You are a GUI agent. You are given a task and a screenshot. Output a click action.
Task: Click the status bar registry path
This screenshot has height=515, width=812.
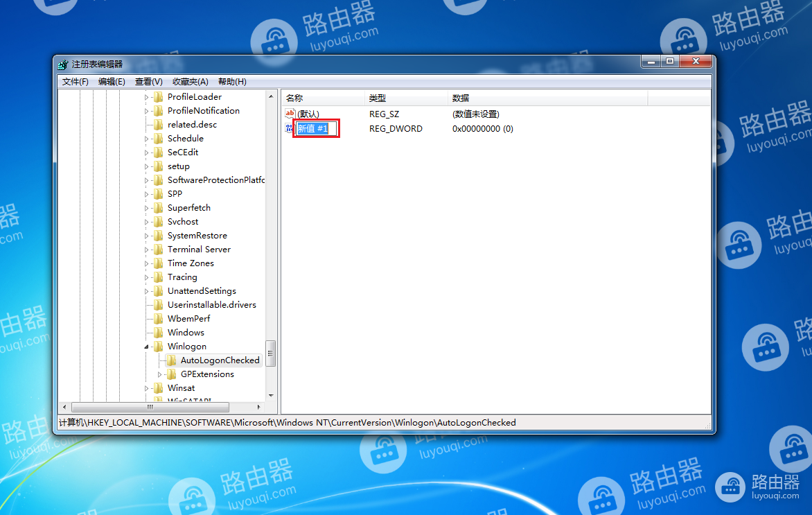click(x=288, y=423)
